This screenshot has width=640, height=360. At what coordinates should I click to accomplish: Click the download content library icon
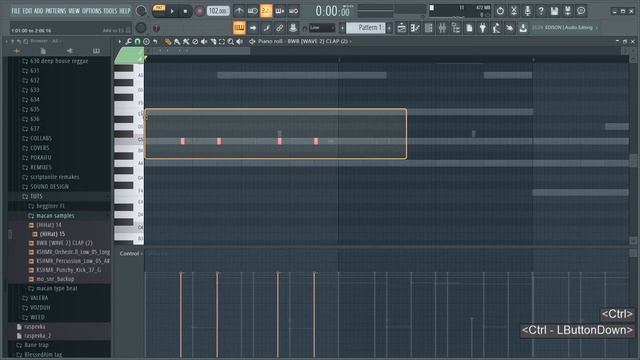pyautogui.click(x=523, y=28)
